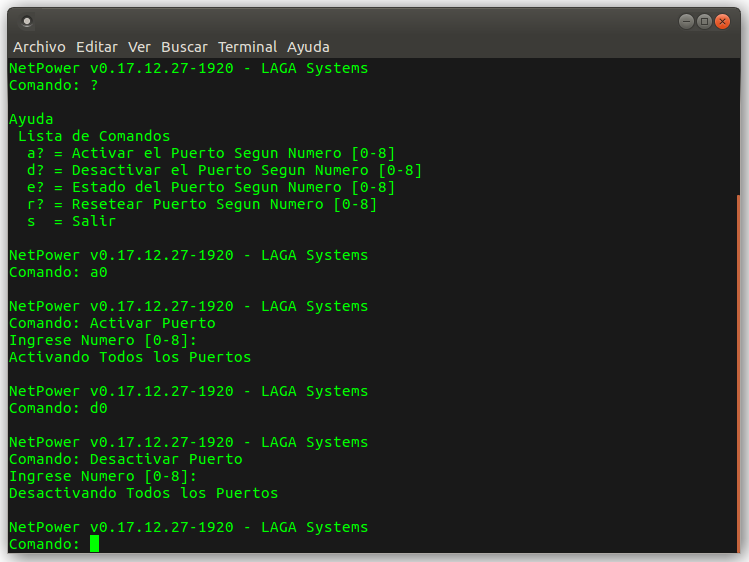
Task: Maximize the terminal window
Action: click(x=704, y=21)
